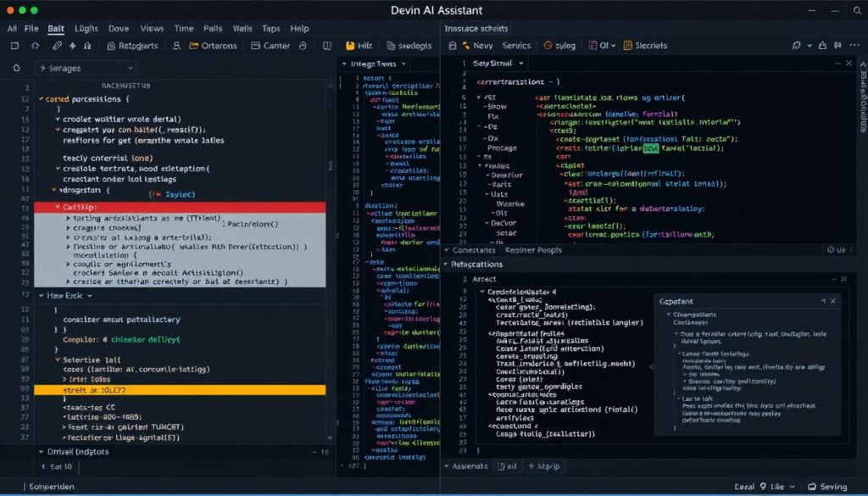Click the up-arrow icon in left toolbar

point(36,46)
